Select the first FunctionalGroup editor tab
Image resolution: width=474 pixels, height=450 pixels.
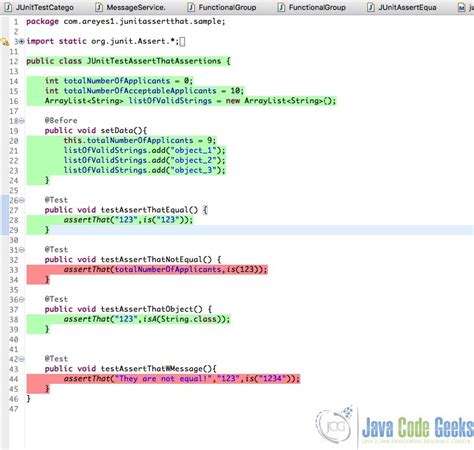222,7
